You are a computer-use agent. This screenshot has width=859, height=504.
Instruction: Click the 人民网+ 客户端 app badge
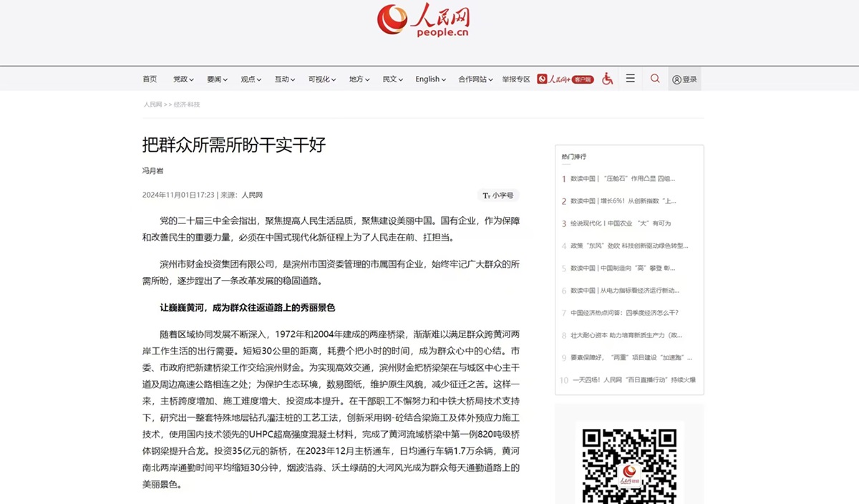(x=566, y=79)
